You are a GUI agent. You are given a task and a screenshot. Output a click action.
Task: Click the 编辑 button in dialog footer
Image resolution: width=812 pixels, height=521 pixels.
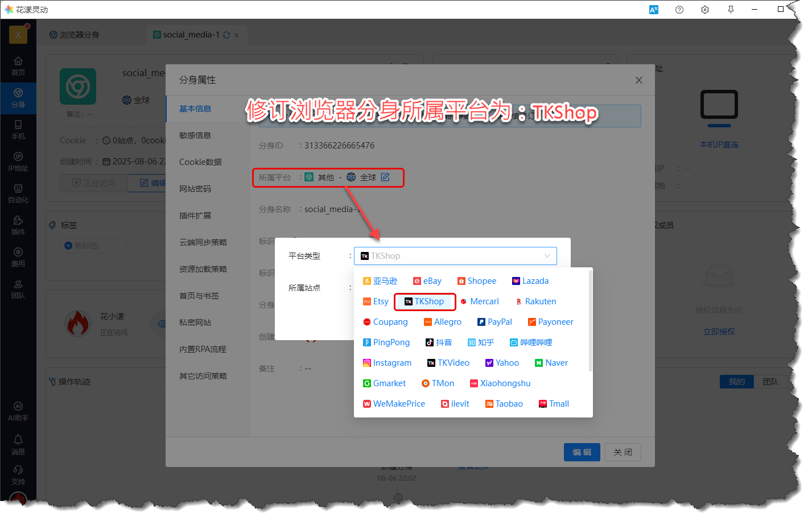click(582, 452)
